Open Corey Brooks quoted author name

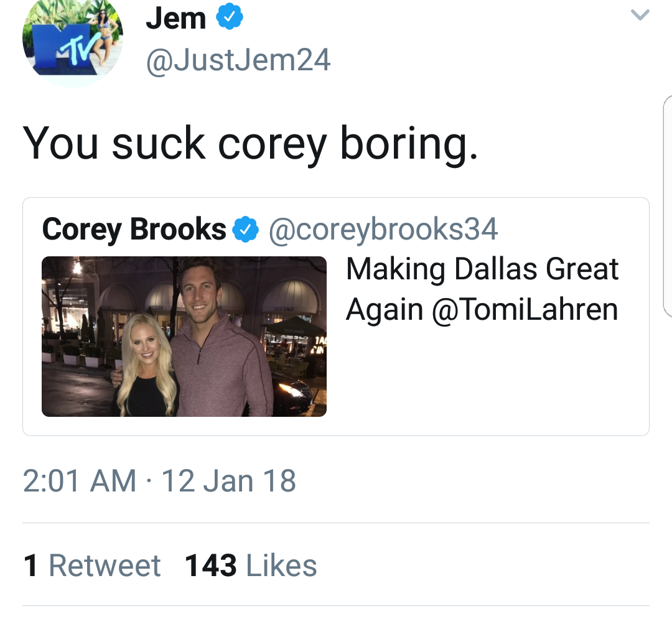pyautogui.click(x=134, y=230)
